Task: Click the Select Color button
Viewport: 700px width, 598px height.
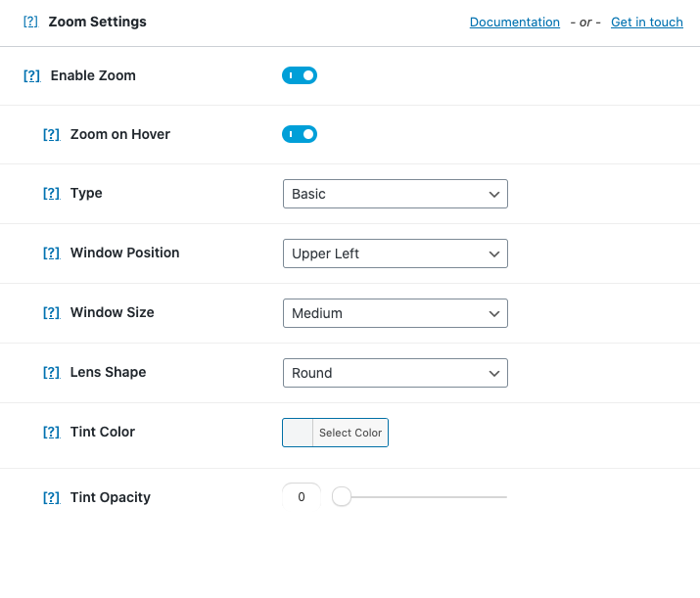Action: 350,433
